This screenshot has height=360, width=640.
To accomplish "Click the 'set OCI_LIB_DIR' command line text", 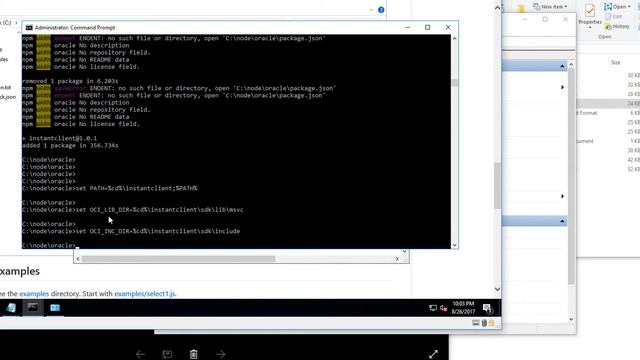I will point(159,210).
